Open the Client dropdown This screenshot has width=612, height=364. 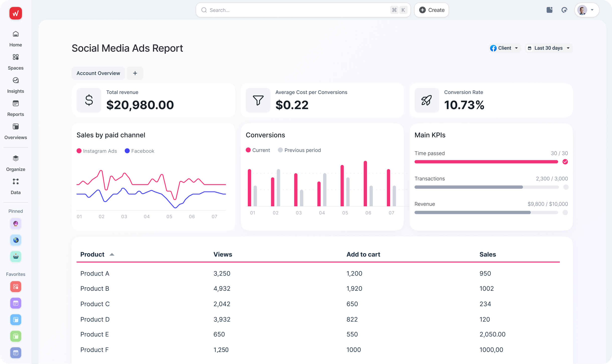(x=504, y=48)
